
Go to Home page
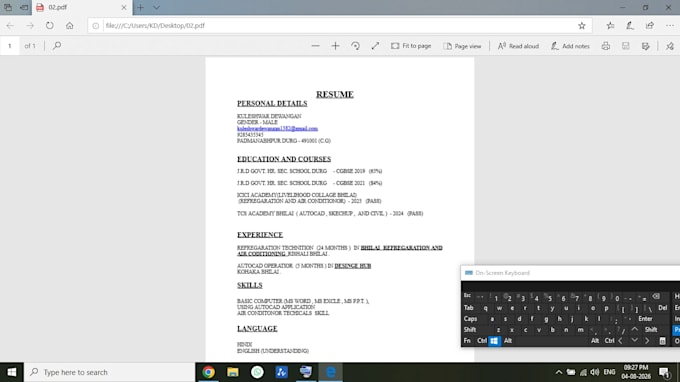[x=69, y=26]
